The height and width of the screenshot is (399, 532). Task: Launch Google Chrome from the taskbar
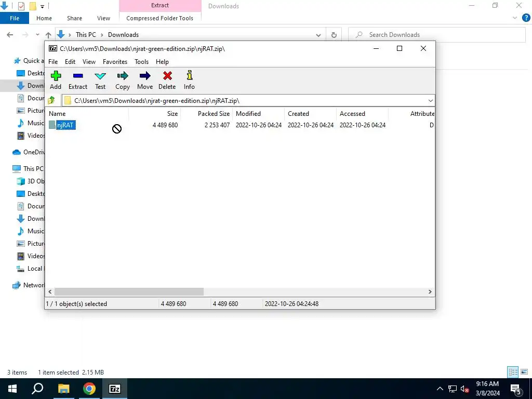[x=89, y=389]
